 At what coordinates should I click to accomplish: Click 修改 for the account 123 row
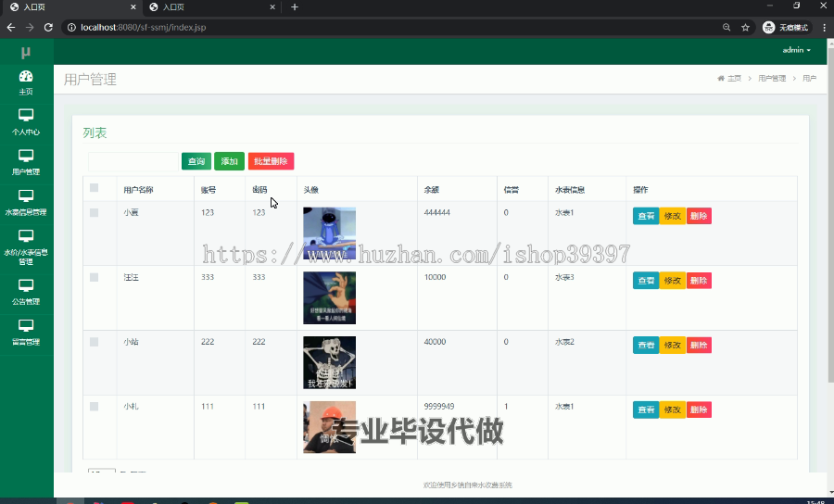[x=673, y=216]
